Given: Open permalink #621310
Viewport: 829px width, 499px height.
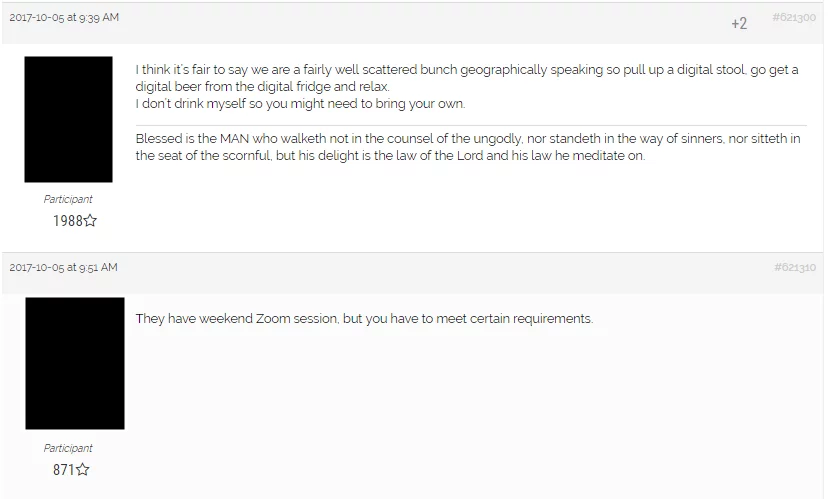Looking at the screenshot, I should coord(794,267).
